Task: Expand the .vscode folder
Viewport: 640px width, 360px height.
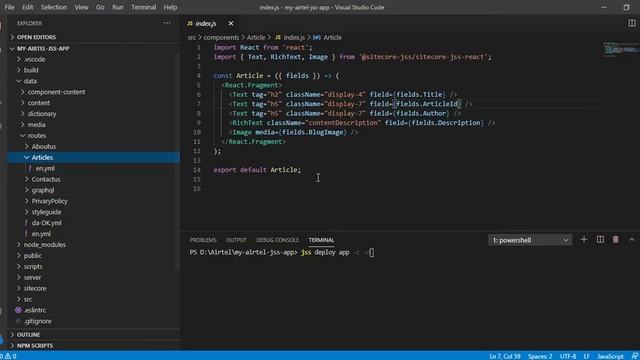Action: click(x=34, y=60)
